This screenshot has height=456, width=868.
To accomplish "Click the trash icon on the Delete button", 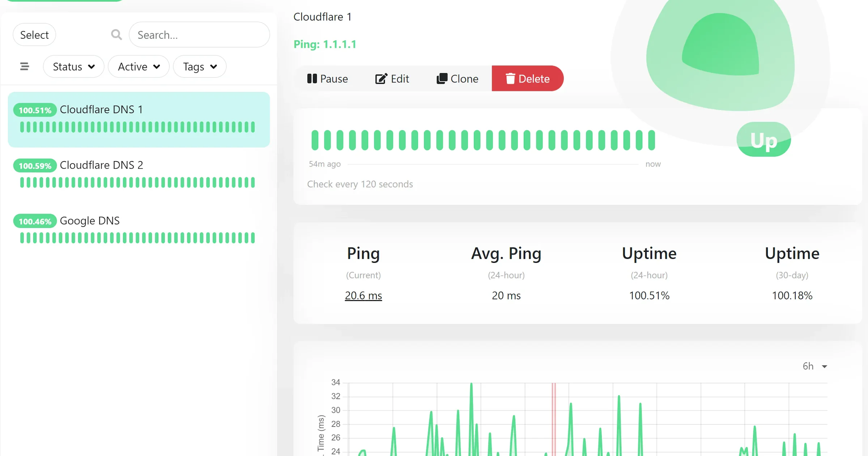I will [510, 79].
